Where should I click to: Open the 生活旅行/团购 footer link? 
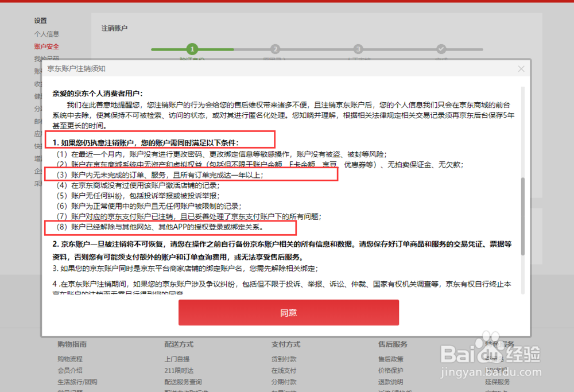click(x=77, y=382)
